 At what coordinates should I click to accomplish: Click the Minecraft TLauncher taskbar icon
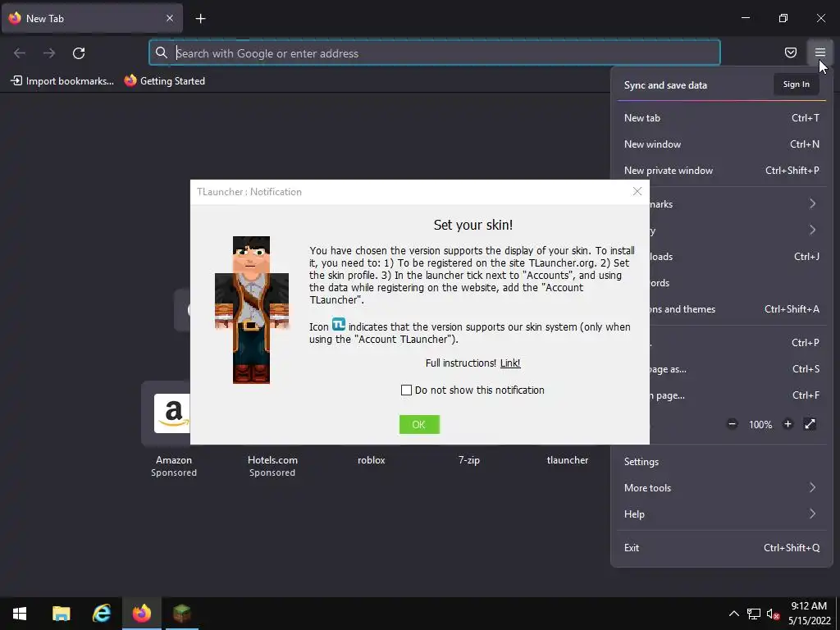[182, 614]
